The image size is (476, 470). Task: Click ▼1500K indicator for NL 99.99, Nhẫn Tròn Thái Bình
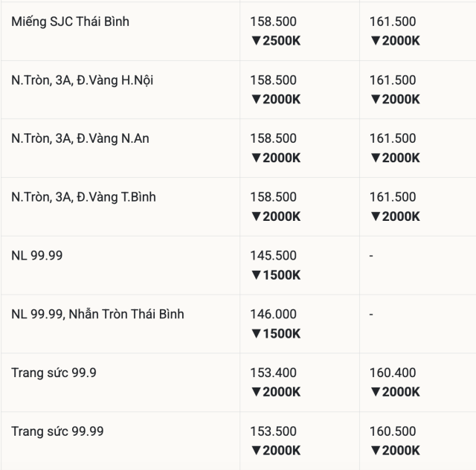click(276, 334)
